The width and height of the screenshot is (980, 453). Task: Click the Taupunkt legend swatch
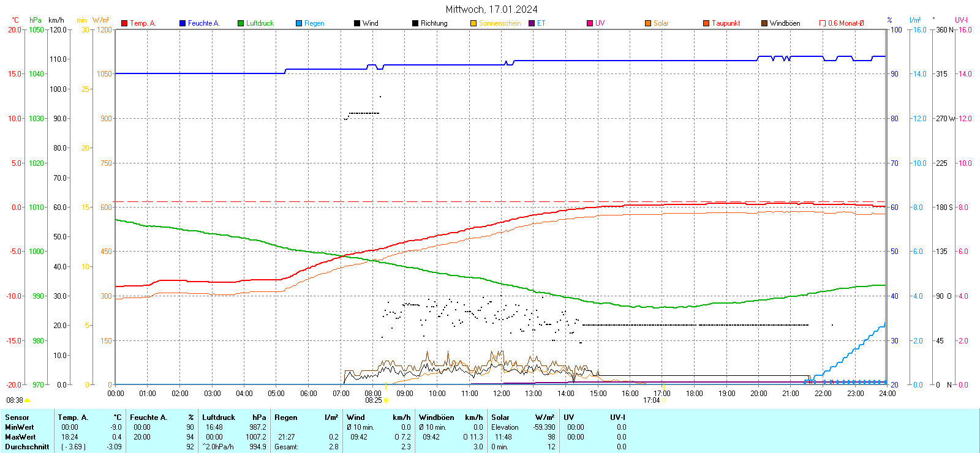pos(706,23)
